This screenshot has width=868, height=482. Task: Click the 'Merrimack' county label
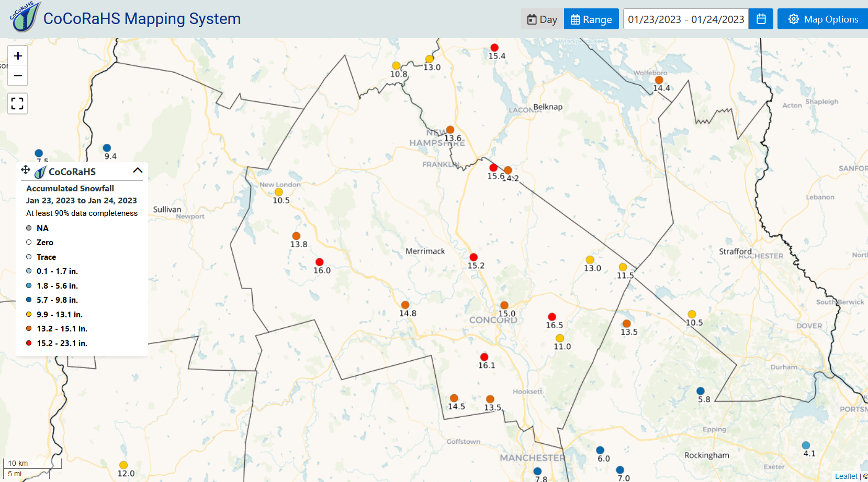425,251
